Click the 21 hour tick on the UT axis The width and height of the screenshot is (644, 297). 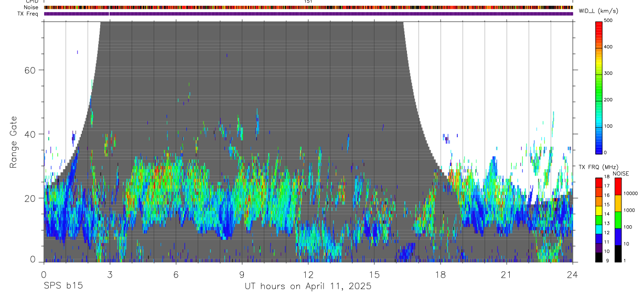(506, 274)
